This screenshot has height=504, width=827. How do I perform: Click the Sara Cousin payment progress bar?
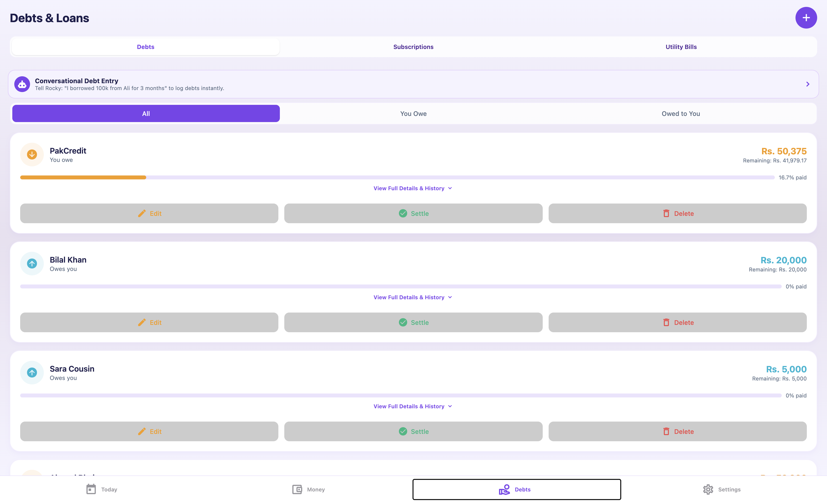click(401, 396)
